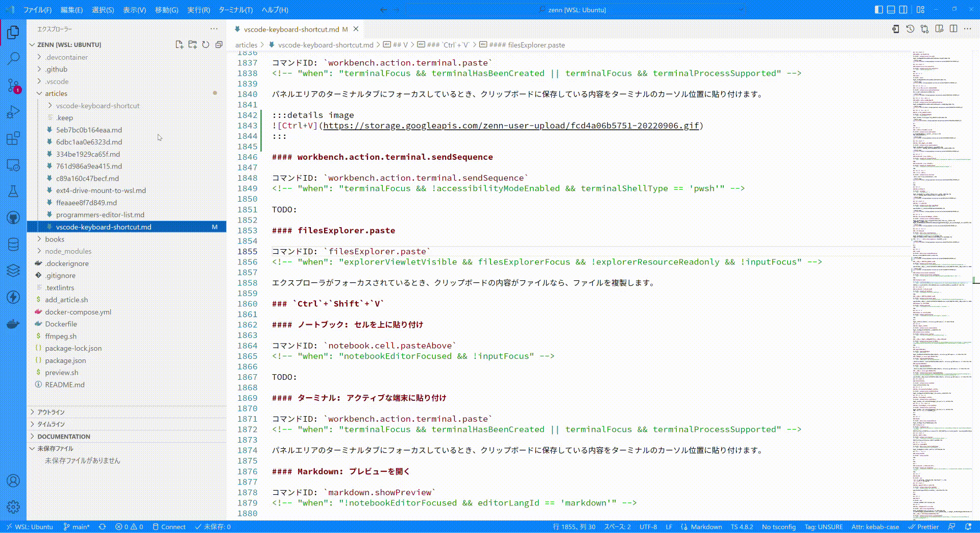Click Connect in status bar

[169, 527]
